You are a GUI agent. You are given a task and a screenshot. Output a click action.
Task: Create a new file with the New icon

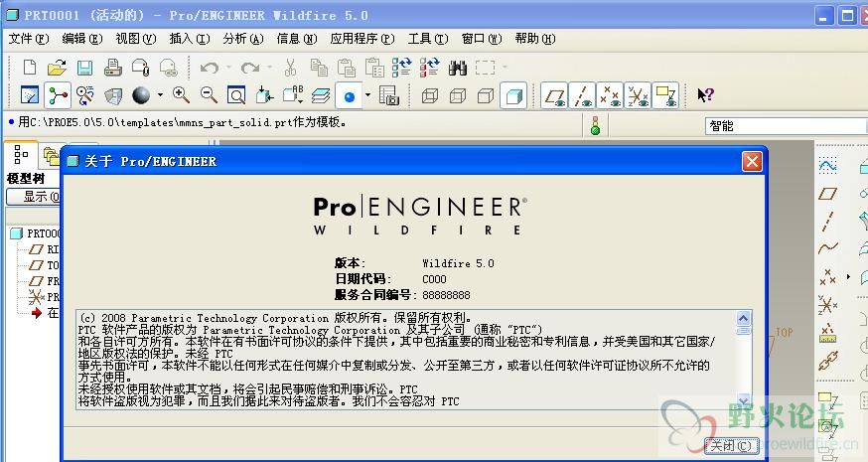30,68
